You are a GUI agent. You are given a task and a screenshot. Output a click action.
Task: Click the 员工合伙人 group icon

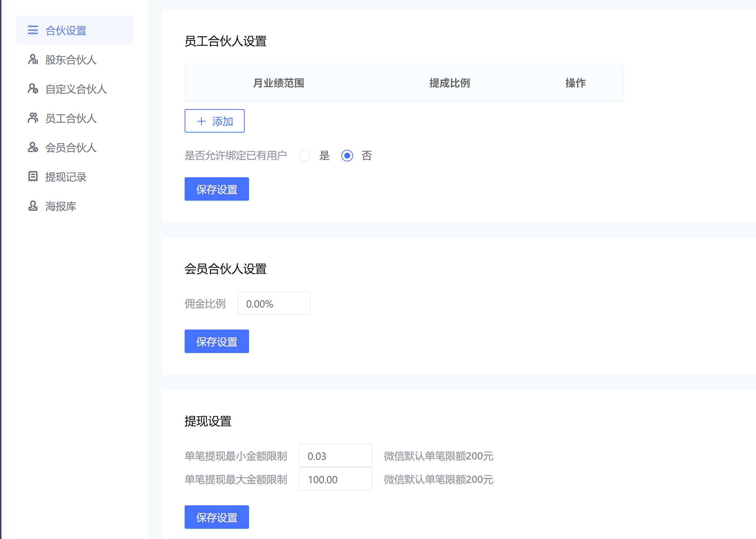[33, 118]
